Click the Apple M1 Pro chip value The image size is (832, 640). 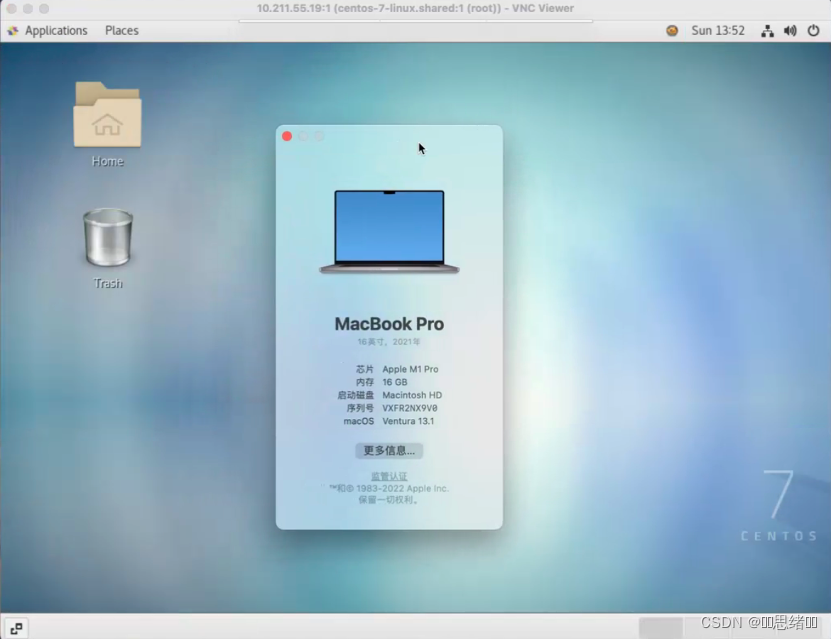tap(410, 369)
